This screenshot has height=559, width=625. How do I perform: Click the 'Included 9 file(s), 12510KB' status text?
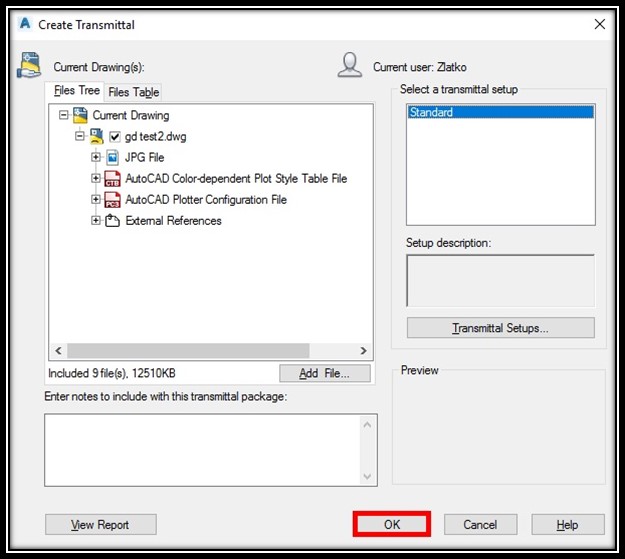[x=112, y=373]
